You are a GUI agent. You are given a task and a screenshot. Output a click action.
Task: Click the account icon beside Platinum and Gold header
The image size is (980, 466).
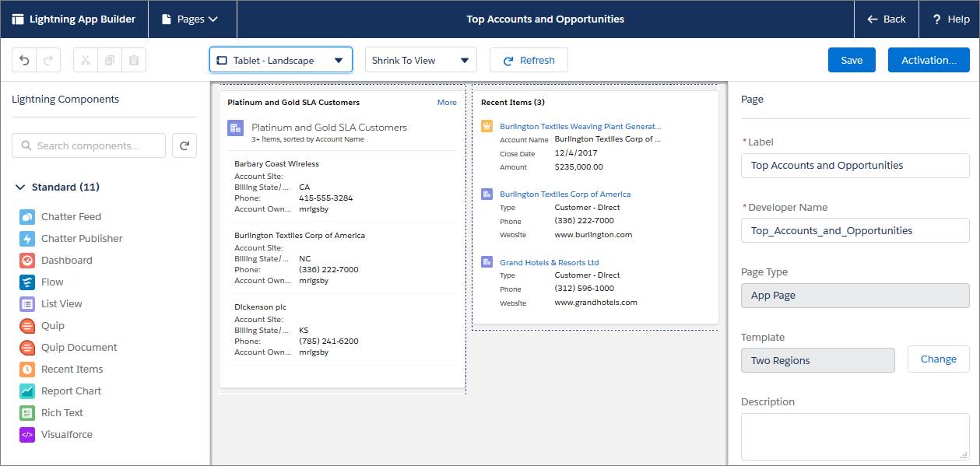[x=235, y=128]
